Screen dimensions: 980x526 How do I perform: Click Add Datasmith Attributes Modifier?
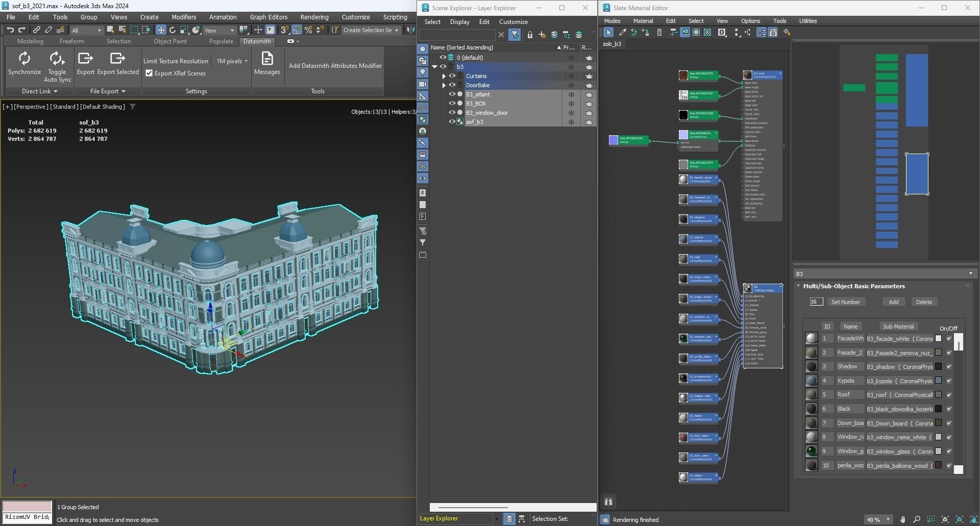click(335, 66)
